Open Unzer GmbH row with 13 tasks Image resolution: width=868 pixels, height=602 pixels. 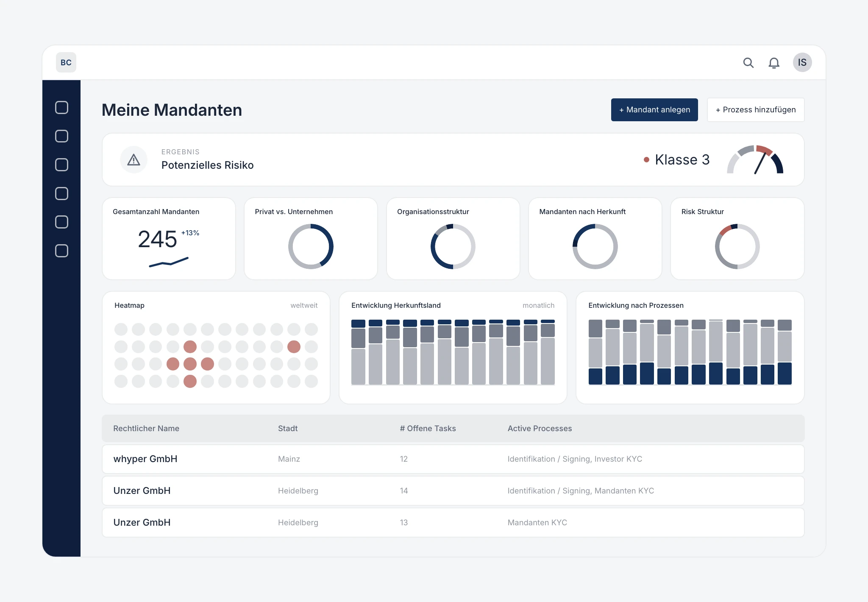coord(453,523)
